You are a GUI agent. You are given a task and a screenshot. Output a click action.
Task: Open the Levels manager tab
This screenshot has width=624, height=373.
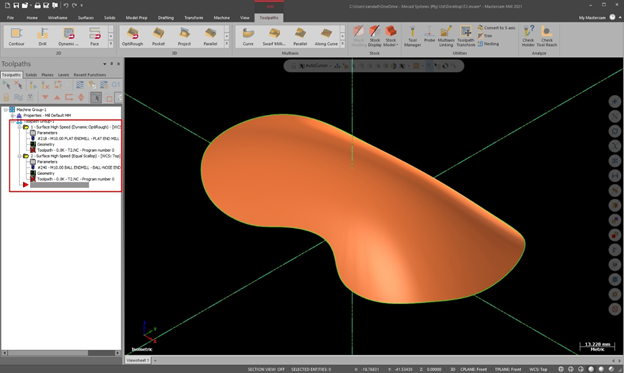coord(64,75)
